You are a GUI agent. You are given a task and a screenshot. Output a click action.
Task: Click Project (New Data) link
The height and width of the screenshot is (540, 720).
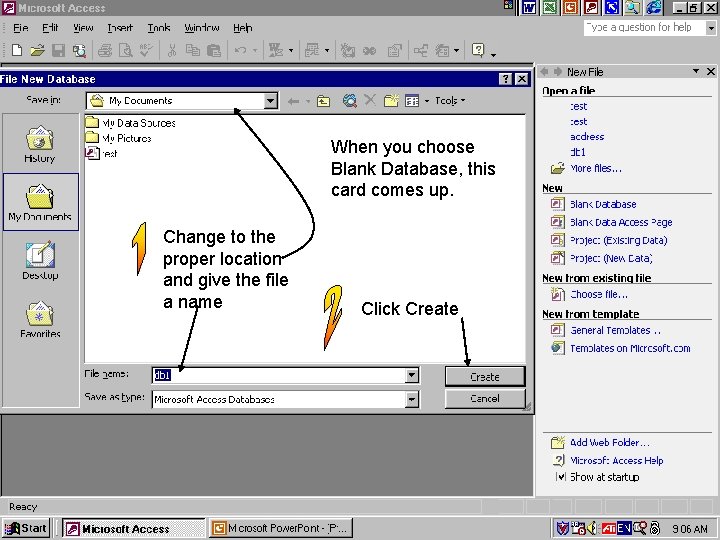pyautogui.click(x=611, y=258)
